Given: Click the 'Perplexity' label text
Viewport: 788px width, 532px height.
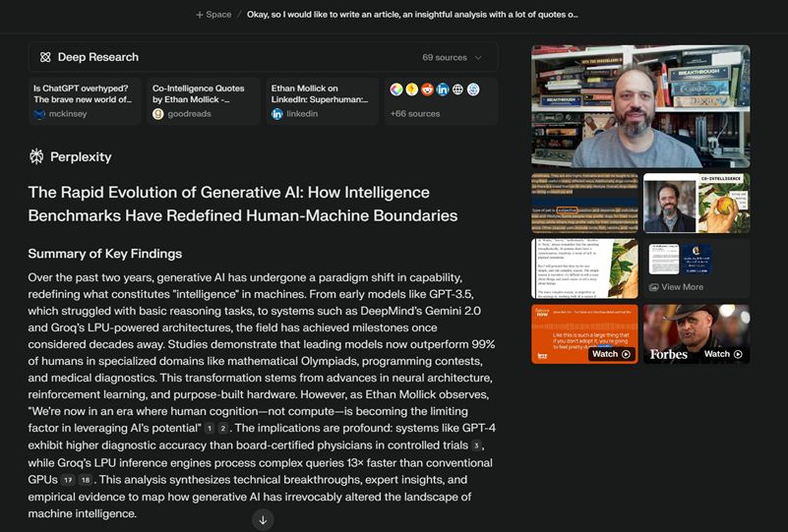Looking at the screenshot, I should 81,157.
